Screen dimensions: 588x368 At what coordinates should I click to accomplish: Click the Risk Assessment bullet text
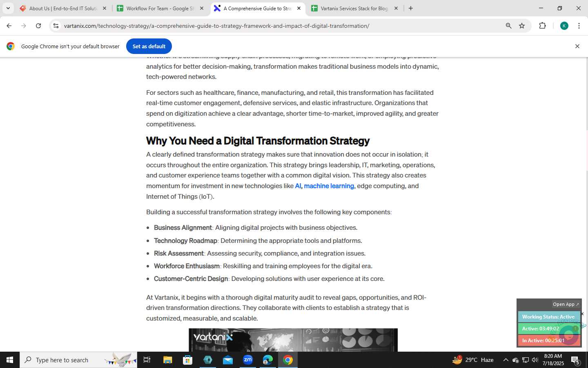click(260, 254)
